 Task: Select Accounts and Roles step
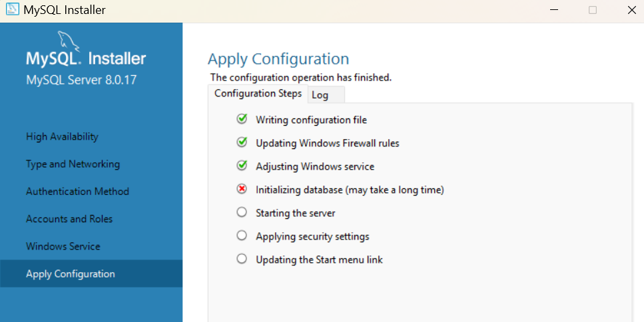tap(91, 219)
